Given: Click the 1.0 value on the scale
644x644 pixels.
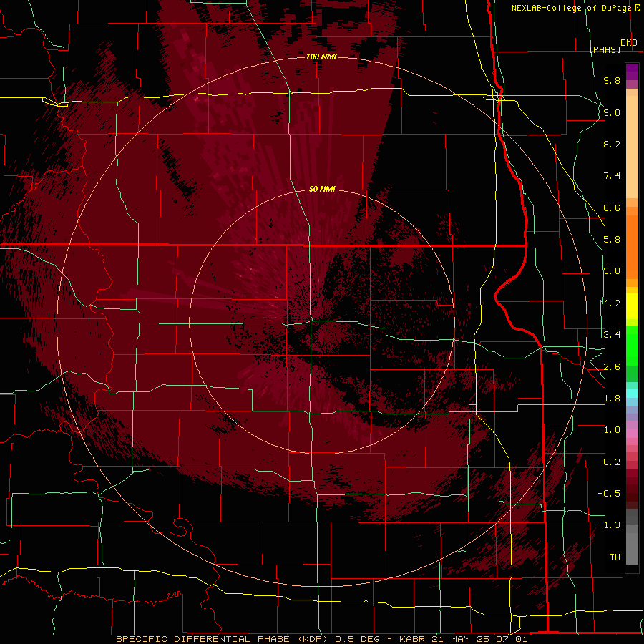Looking at the screenshot, I should pos(612,430).
